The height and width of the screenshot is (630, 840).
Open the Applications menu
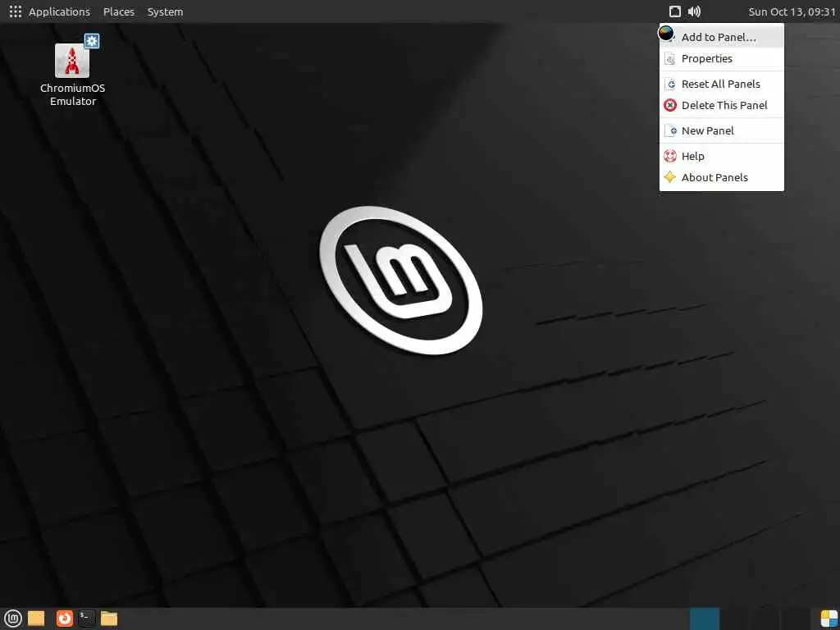pos(59,11)
